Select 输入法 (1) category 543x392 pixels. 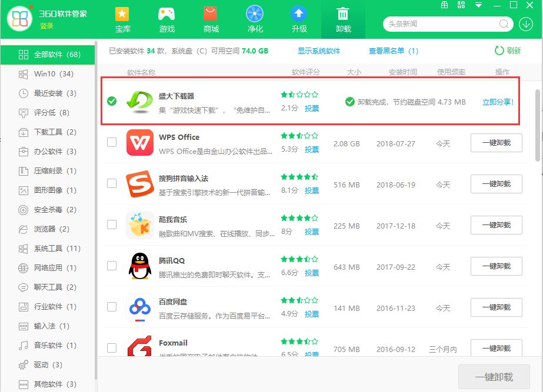(x=48, y=326)
